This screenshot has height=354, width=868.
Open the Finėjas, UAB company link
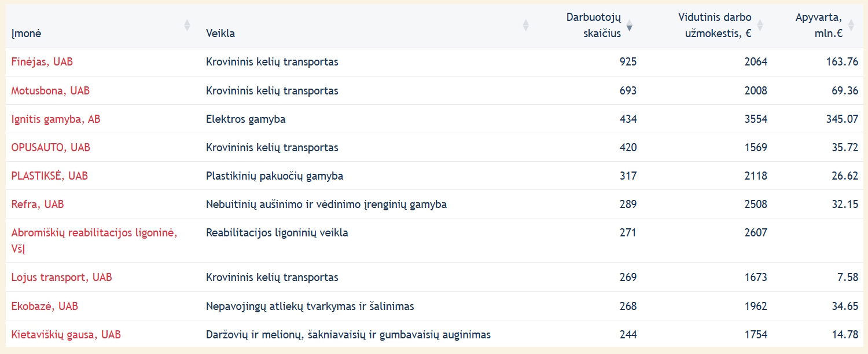[x=42, y=61]
